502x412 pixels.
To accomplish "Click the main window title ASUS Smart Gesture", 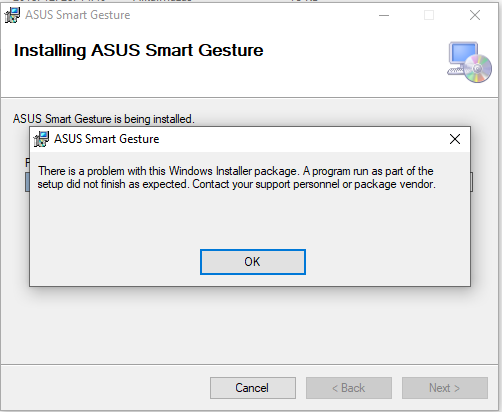I will tap(78, 15).
